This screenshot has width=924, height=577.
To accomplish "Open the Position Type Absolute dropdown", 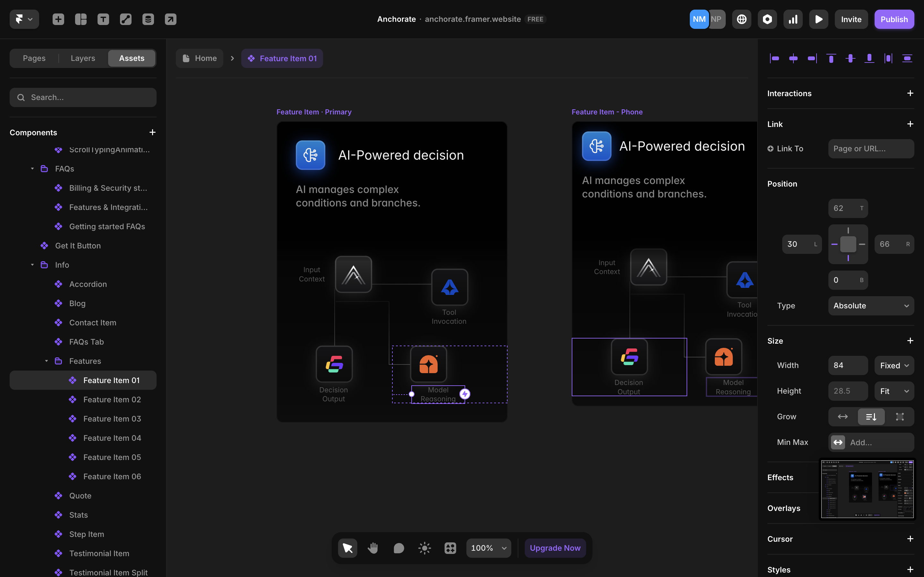I will click(x=870, y=306).
